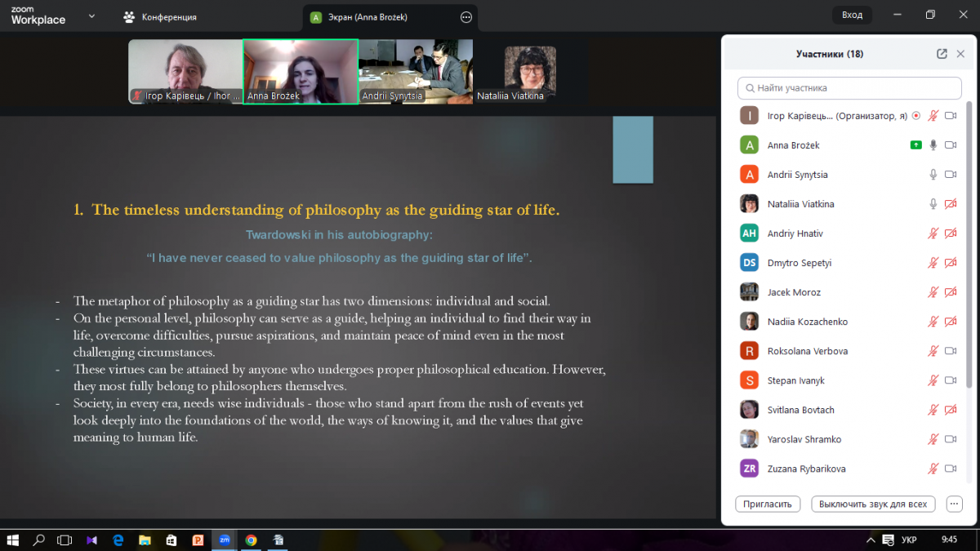Open the more options button at the panel bottom
Image resolution: width=980 pixels, height=551 pixels.
954,504
